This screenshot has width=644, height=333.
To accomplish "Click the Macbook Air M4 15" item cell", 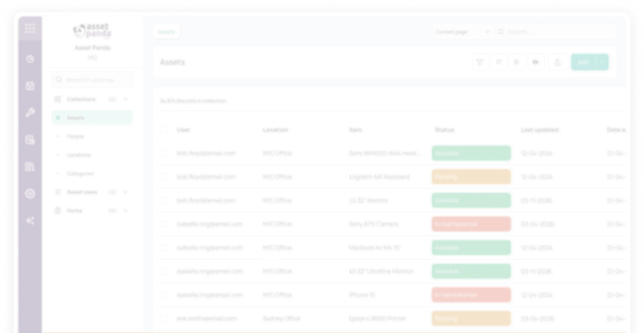I will click(x=375, y=247).
